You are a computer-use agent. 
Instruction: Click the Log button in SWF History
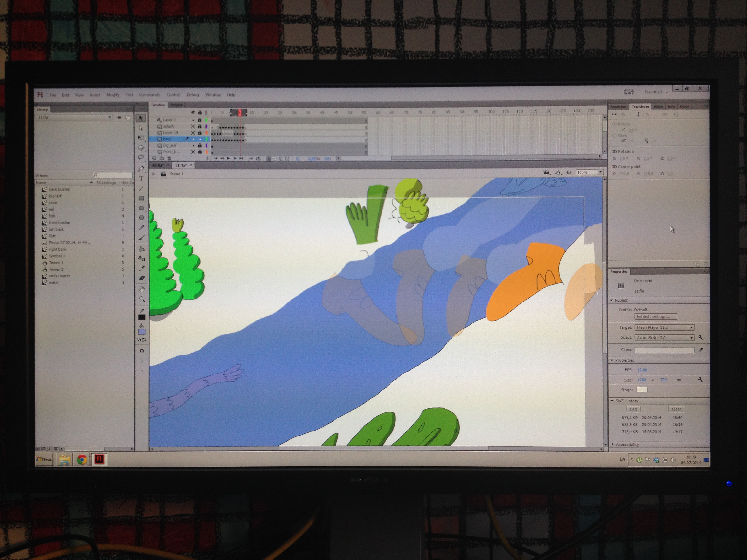coord(633,409)
